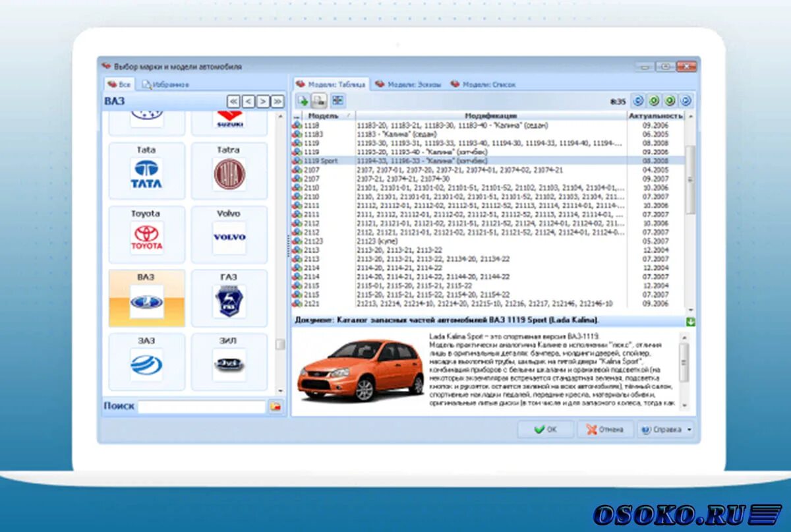
Task: Sort by the Модель column header
Action: pos(328,116)
